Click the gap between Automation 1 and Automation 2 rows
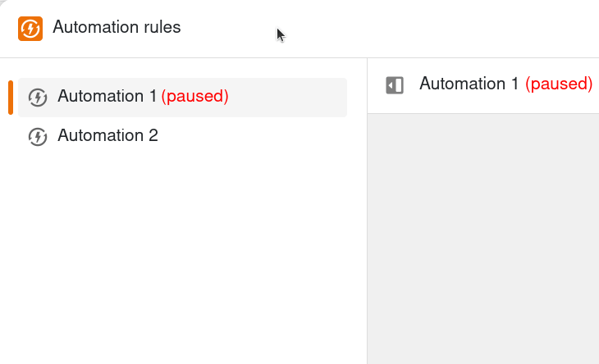 pyautogui.click(x=181, y=118)
